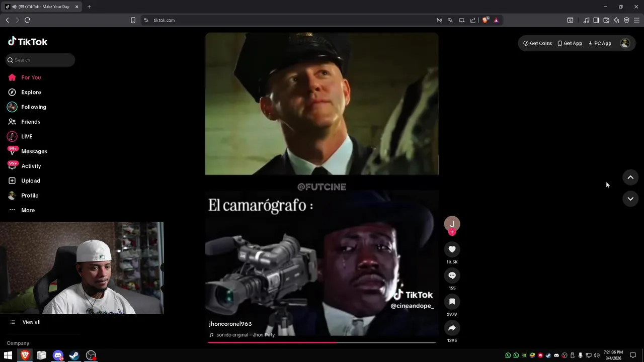644x362 pixels.
Task: Follow jhoncoronel963 via the plus badge
Action: 452,232
